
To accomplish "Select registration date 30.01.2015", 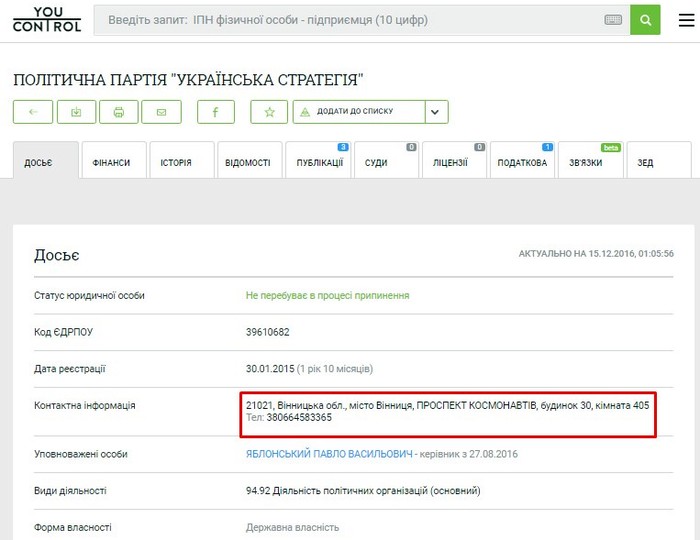I will point(270,369).
